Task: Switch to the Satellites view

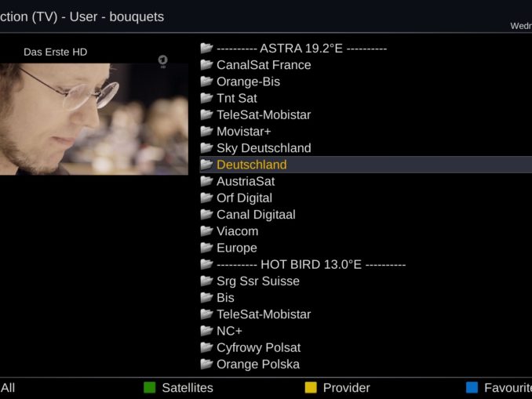Action: click(x=188, y=387)
